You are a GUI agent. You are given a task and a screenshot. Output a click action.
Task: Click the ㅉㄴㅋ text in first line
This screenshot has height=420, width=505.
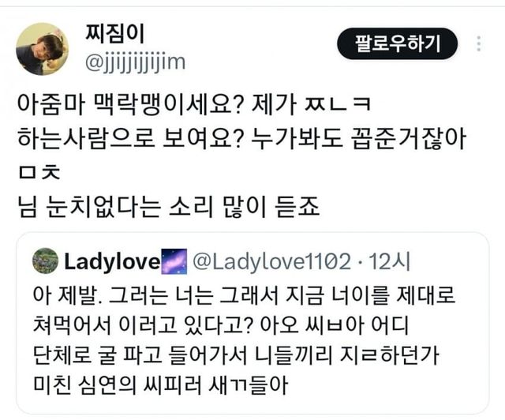coord(338,104)
